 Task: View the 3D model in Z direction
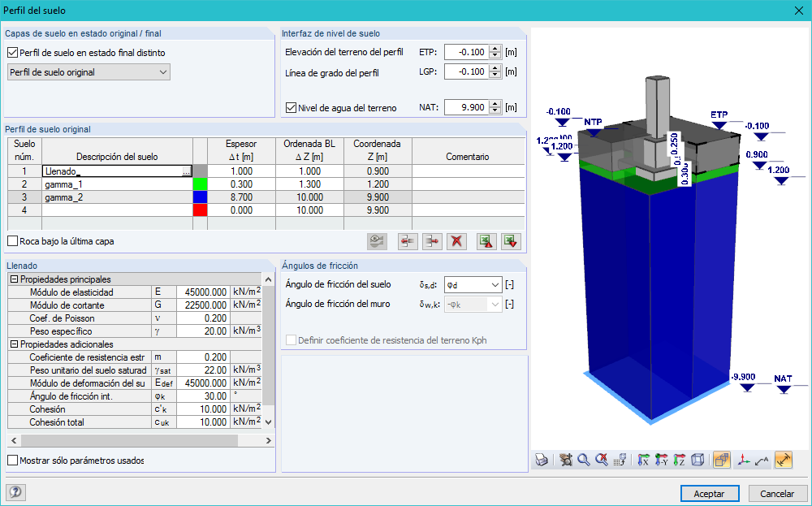point(680,460)
